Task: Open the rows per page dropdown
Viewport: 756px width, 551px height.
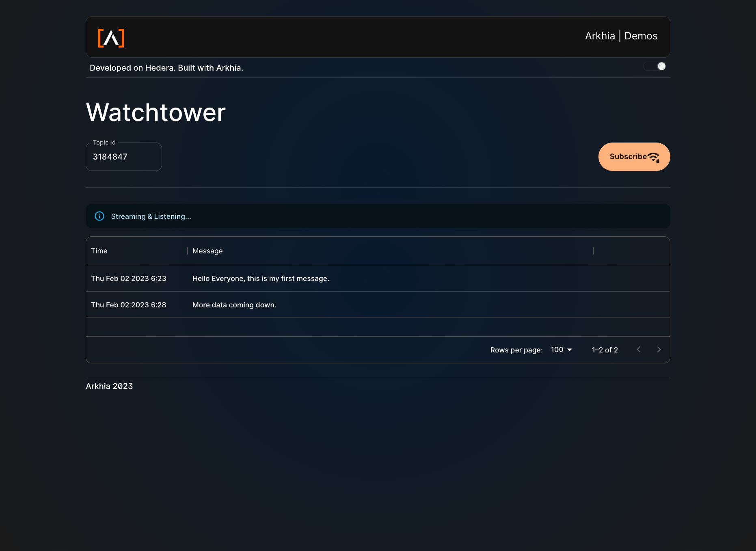Action: (562, 350)
